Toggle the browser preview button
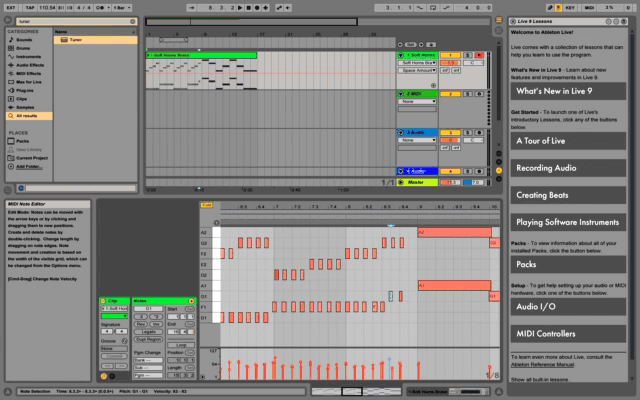 (21, 188)
